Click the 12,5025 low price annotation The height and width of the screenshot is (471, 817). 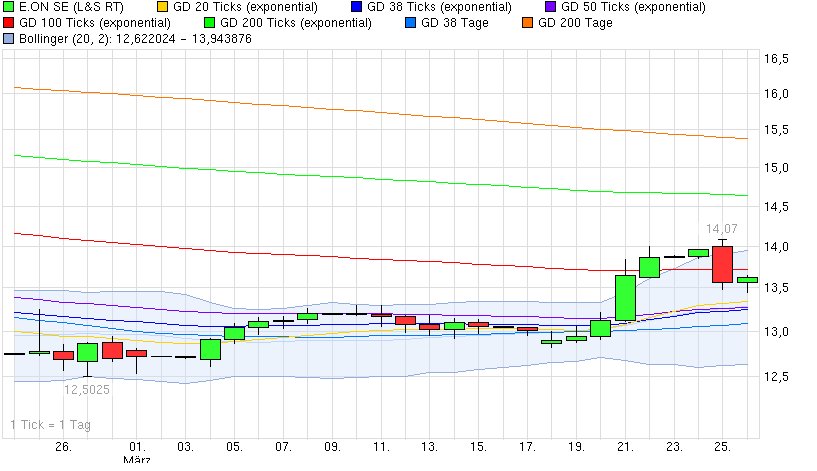86,390
